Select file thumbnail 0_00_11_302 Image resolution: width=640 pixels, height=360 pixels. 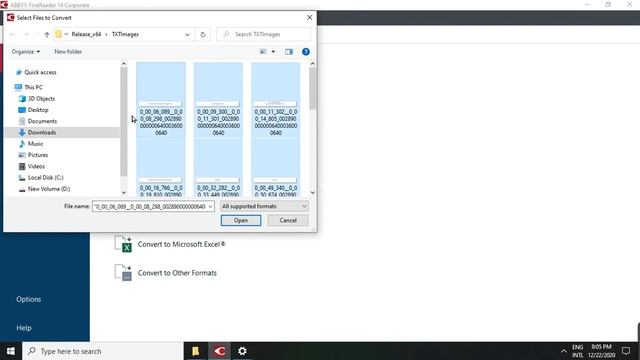[x=276, y=100]
